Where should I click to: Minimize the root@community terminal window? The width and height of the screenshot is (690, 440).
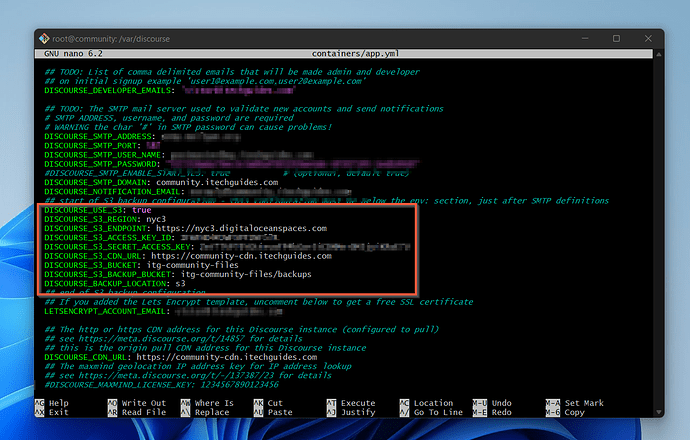(x=585, y=39)
